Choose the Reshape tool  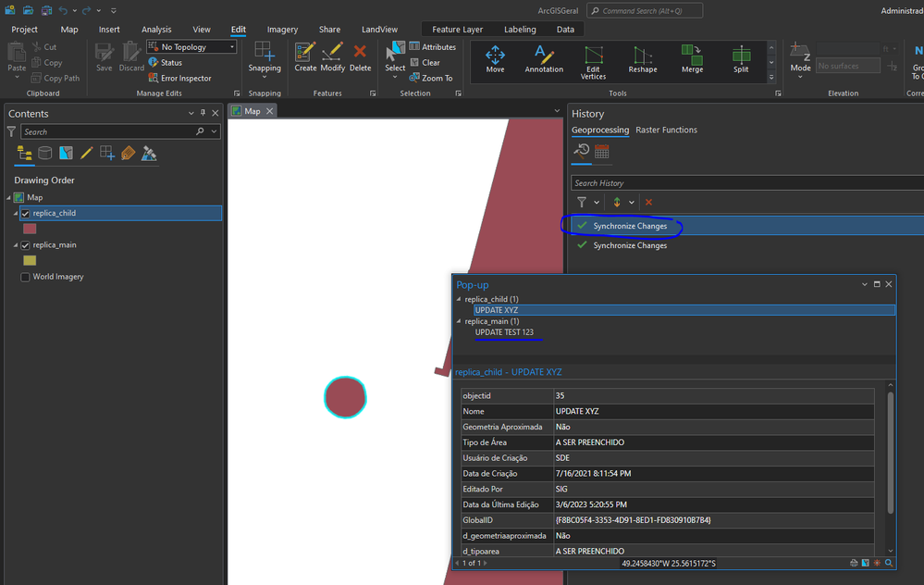pos(643,59)
